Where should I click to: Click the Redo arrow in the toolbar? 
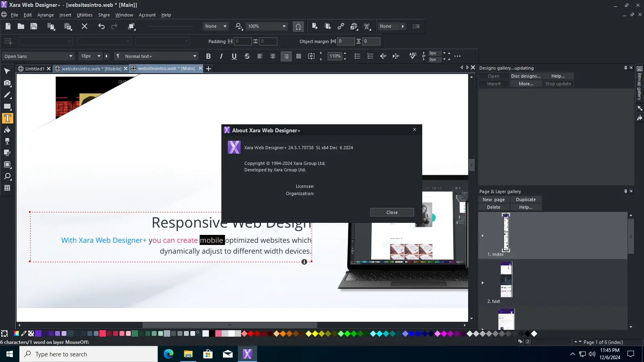[114, 26]
